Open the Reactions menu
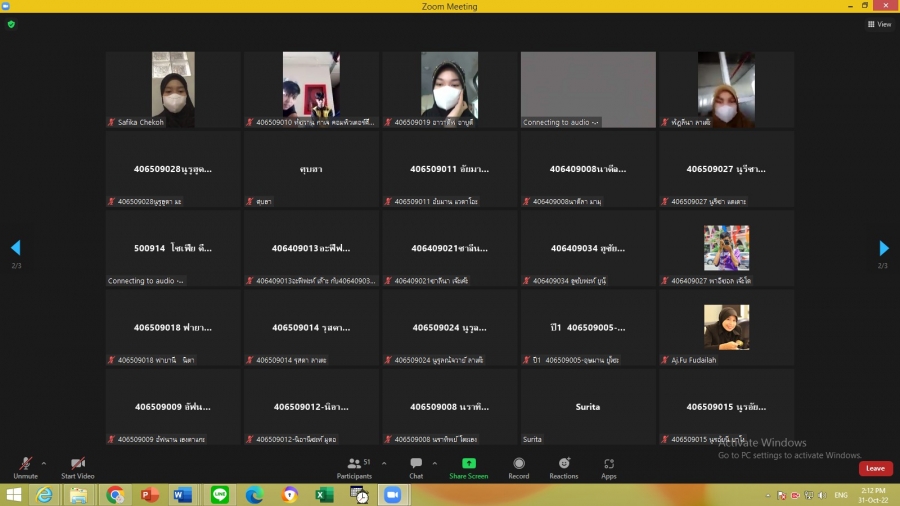Image resolution: width=900 pixels, height=506 pixels. tap(564, 465)
